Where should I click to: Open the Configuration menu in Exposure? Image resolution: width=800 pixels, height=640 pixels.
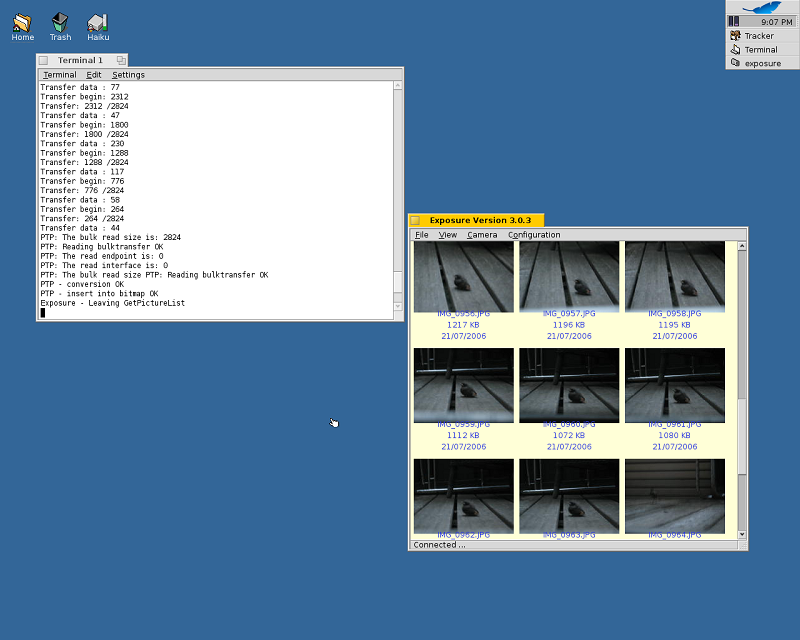[534, 235]
